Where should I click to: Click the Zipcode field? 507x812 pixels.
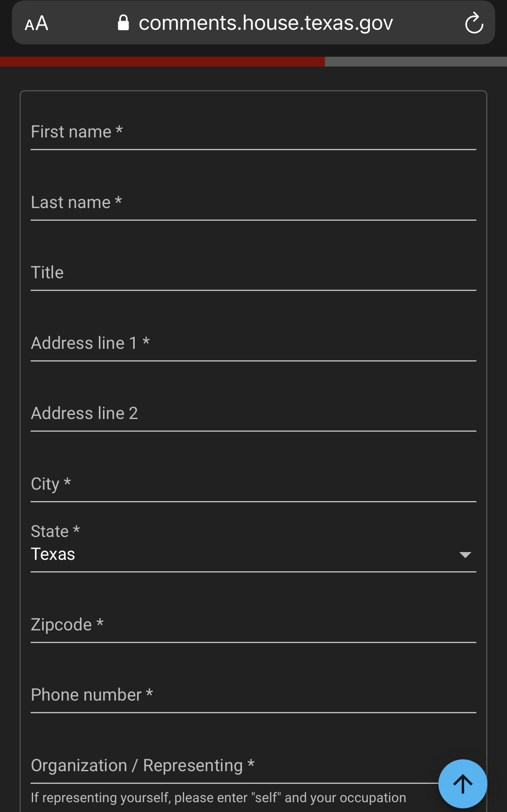[x=253, y=625]
